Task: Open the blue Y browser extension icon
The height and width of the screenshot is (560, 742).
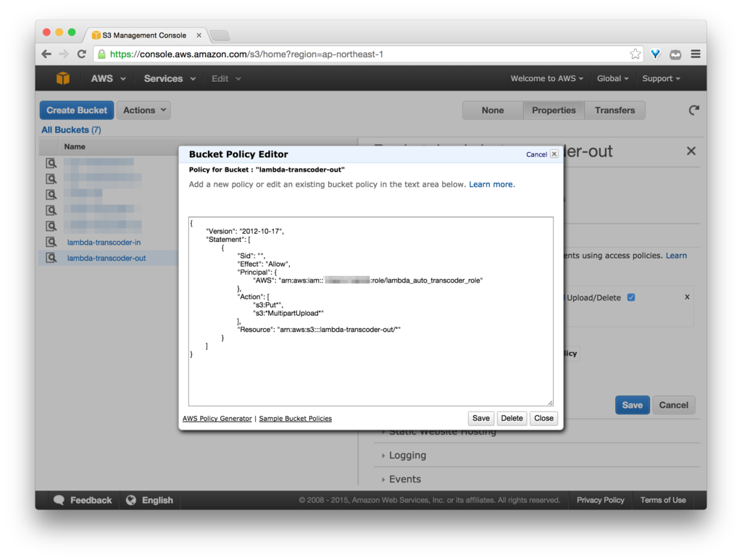Action: (x=655, y=54)
